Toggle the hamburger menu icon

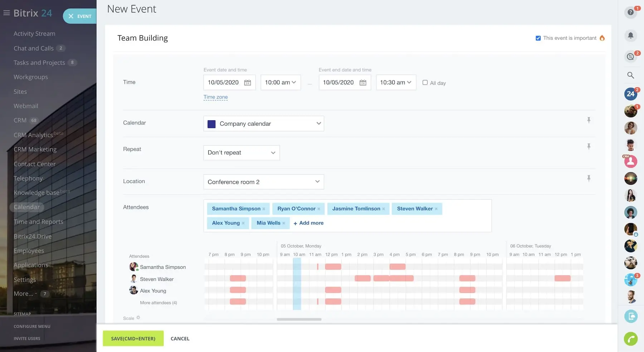pyautogui.click(x=6, y=13)
